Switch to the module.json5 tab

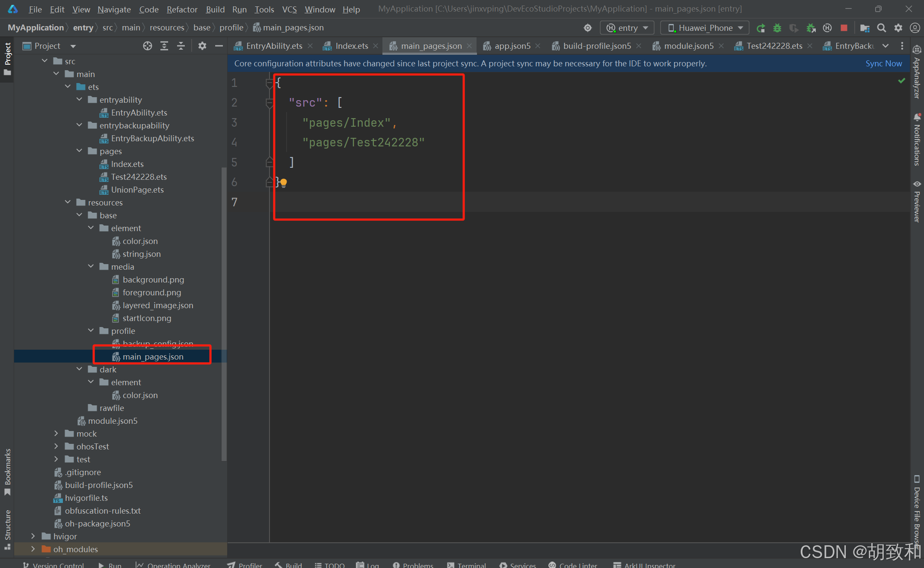click(x=688, y=46)
